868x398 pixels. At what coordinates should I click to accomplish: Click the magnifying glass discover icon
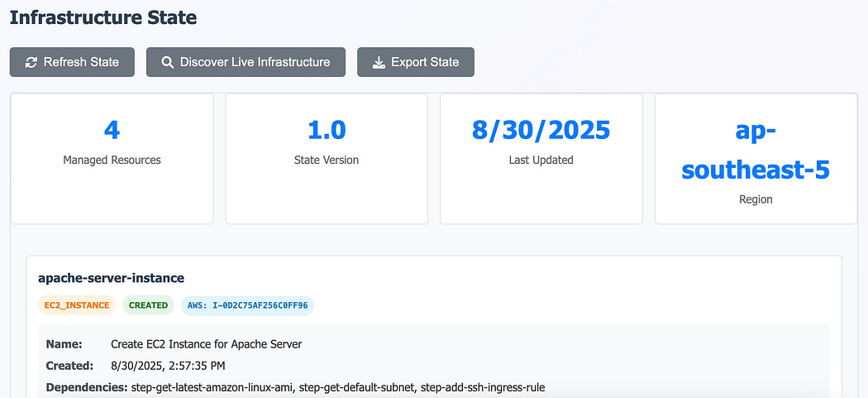(x=167, y=62)
